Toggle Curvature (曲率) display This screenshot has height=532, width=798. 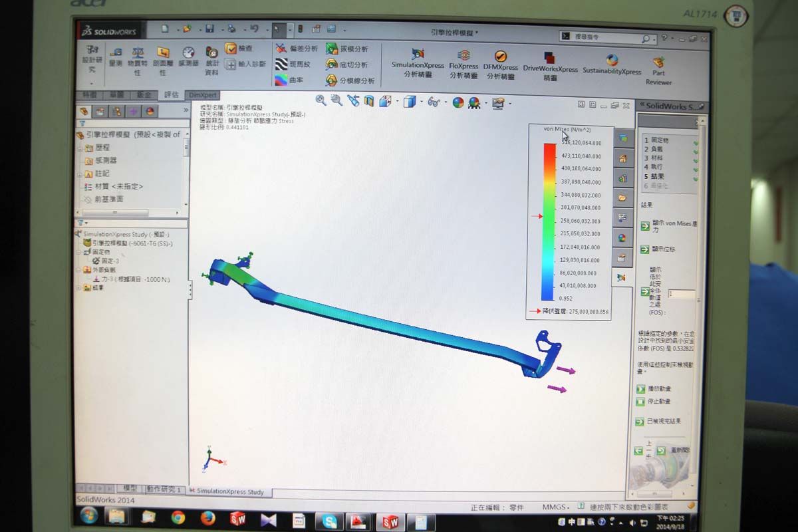pyautogui.click(x=282, y=80)
